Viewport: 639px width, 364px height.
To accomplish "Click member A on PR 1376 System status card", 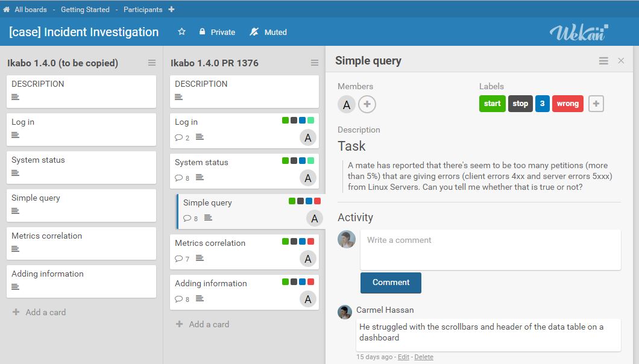I will pyautogui.click(x=307, y=178).
